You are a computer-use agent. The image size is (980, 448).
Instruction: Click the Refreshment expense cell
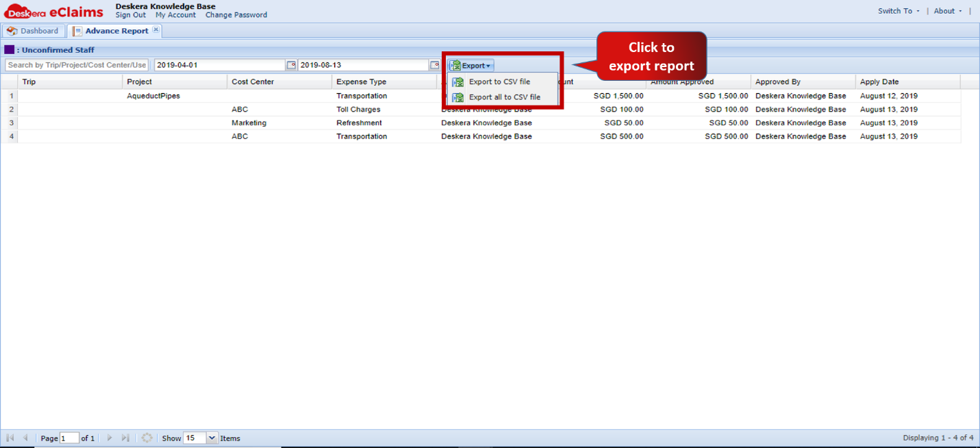click(x=359, y=123)
